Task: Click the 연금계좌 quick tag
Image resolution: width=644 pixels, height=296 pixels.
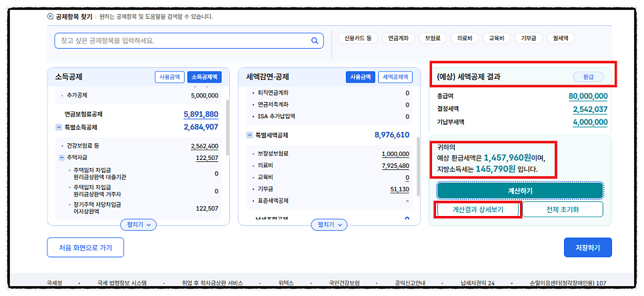Action: [x=398, y=38]
